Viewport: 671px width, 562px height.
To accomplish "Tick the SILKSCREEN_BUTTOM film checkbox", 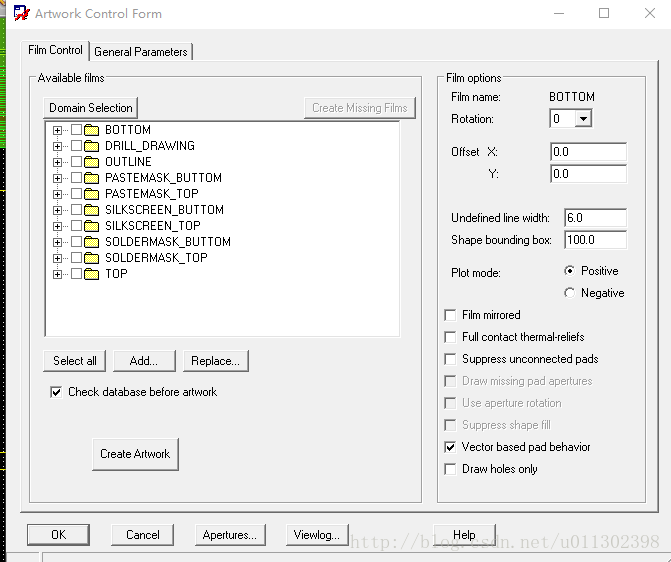I will pos(76,210).
